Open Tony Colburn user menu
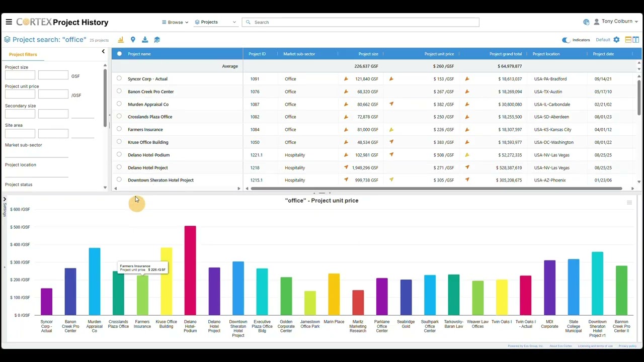644x362 pixels. point(616,22)
